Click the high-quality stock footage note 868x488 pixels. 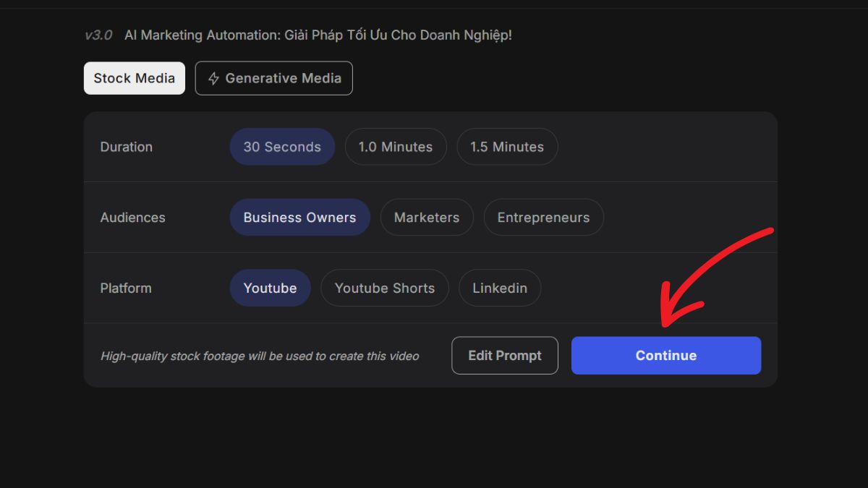coord(260,356)
